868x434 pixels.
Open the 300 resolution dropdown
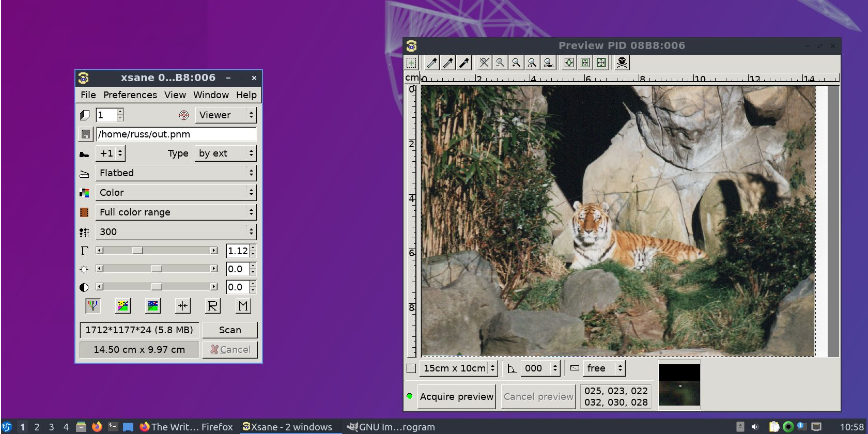tap(176, 231)
